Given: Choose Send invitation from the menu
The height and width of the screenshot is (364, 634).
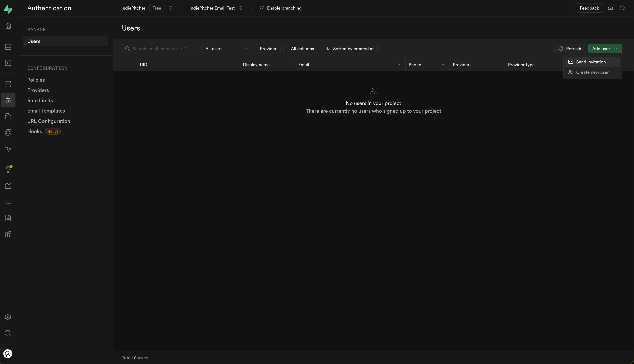Looking at the screenshot, I should point(592,62).
